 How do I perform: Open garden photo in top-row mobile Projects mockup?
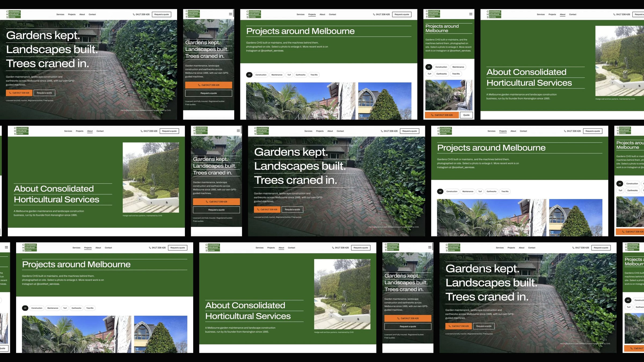pos(449,95)
